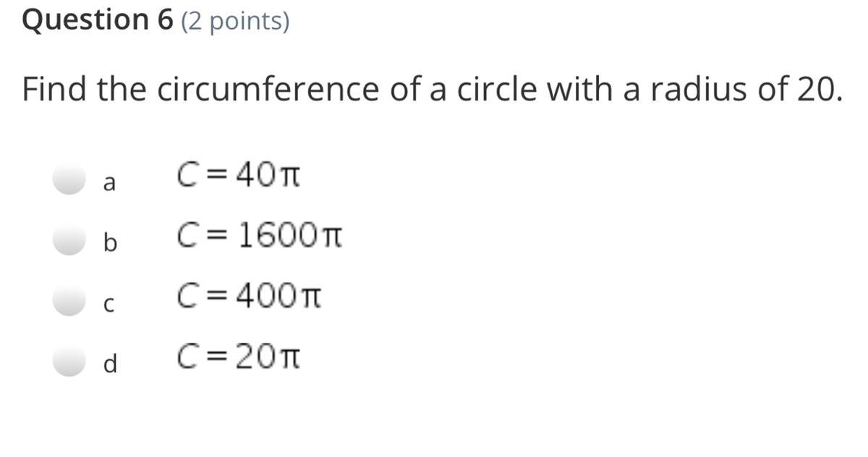
Task: Tap the letter label c
Action: tap(109, 305)
